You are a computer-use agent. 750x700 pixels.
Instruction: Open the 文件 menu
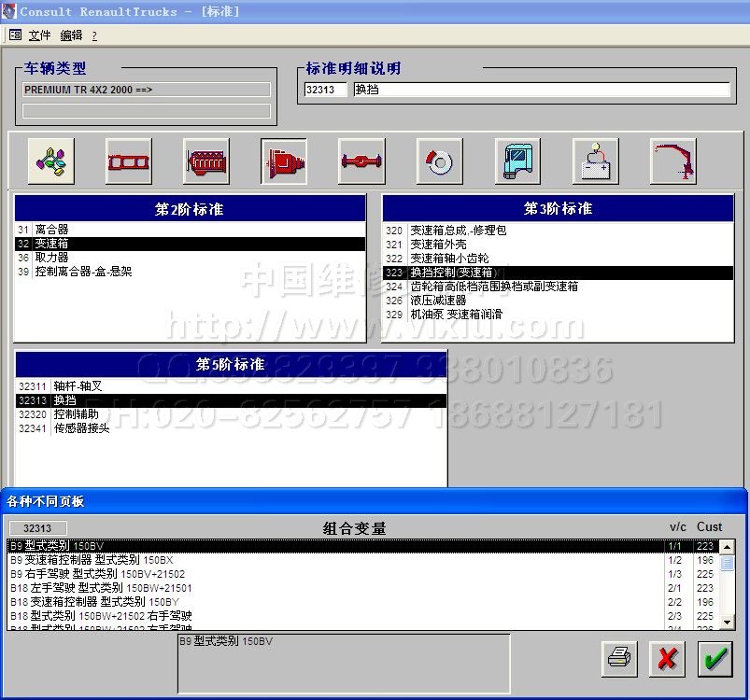pyautogui.click(x=39, y=35)
